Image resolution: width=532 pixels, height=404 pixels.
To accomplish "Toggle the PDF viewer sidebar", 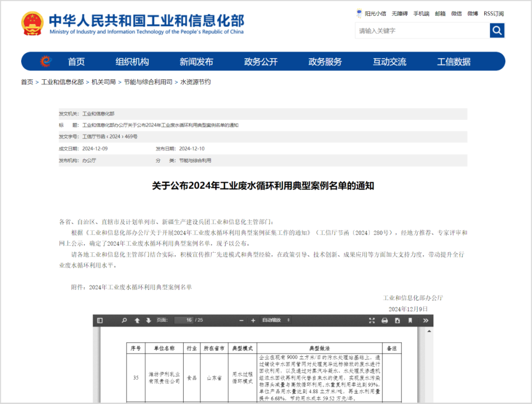I will pyautogui.click(x=100, y=321).
